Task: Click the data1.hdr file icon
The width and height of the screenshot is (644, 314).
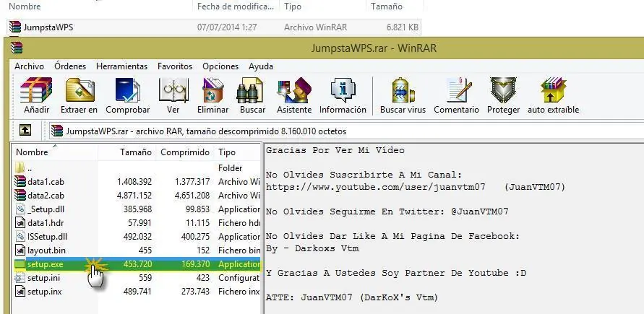Action: point(20,223)
